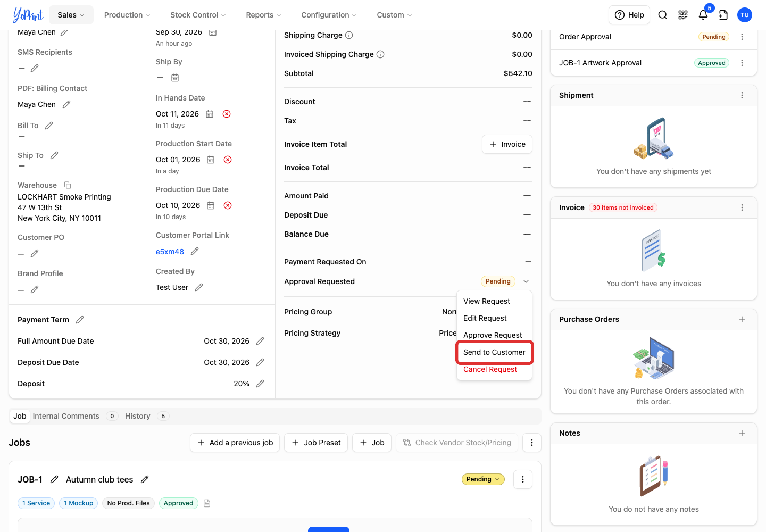766x532 pixels.
Task: Show Shipping Charge info tooltip icon
Action: tap(349, 35)
